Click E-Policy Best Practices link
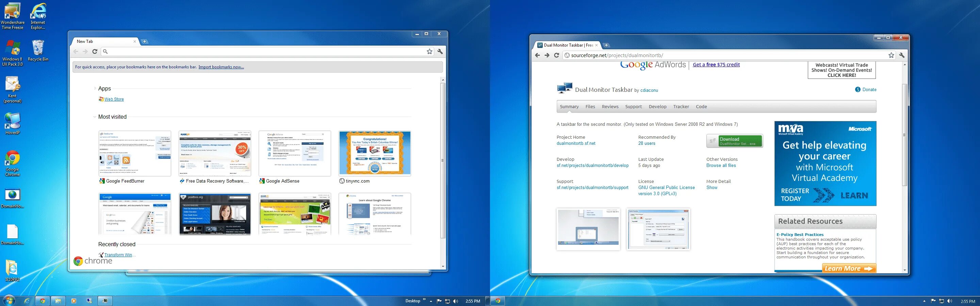The height and width of the screenshot is (306, 980). point(800,235)
